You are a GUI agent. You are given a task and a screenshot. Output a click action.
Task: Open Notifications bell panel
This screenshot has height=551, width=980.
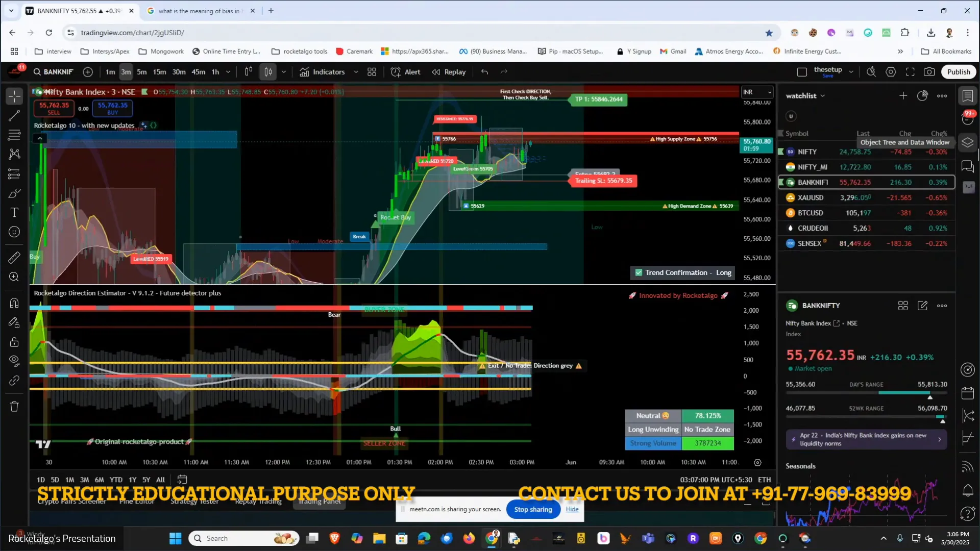pyautogui.click(x=968, y=491)
